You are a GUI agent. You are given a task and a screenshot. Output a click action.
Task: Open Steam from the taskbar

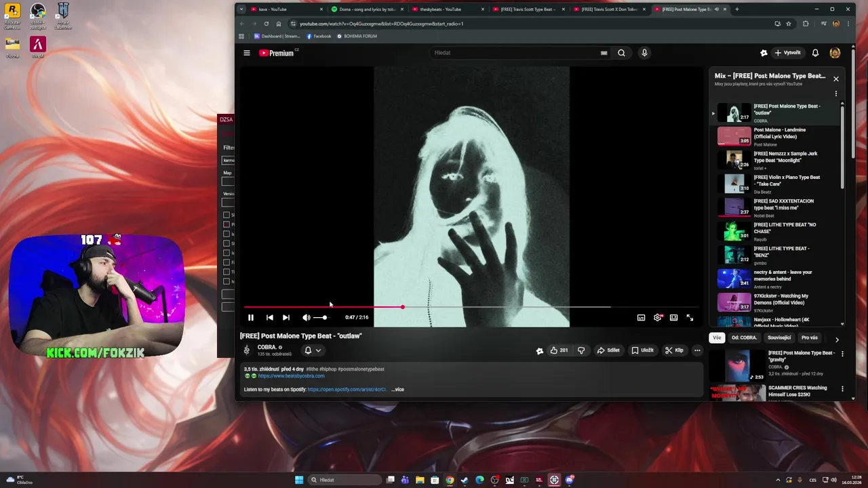[x=465, y=480]
